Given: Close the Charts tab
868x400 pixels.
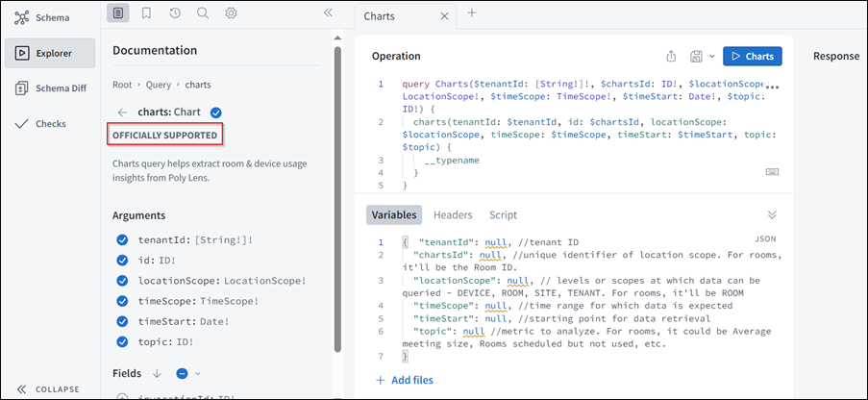Looking at the screenshot, I should click(x=444, y=16).
